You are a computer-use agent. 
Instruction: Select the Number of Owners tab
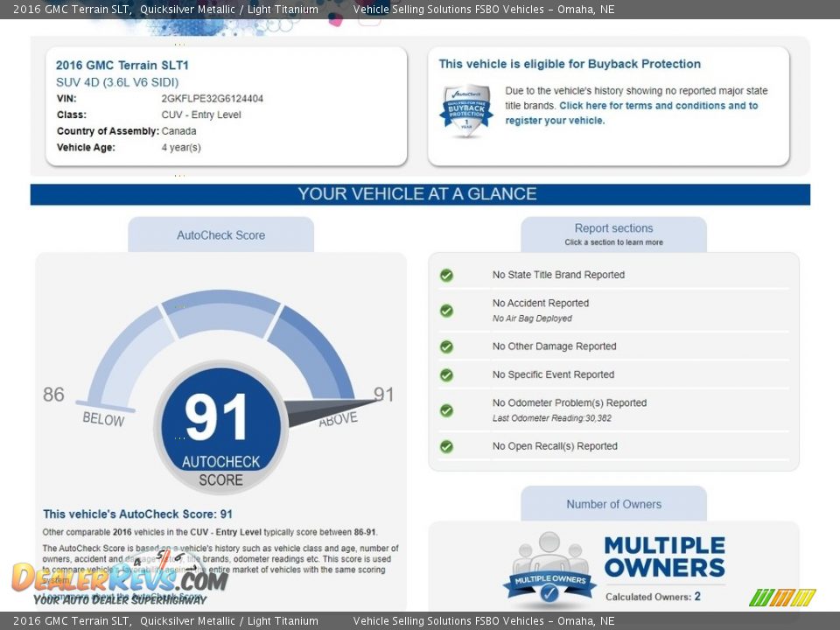(613, 504)
